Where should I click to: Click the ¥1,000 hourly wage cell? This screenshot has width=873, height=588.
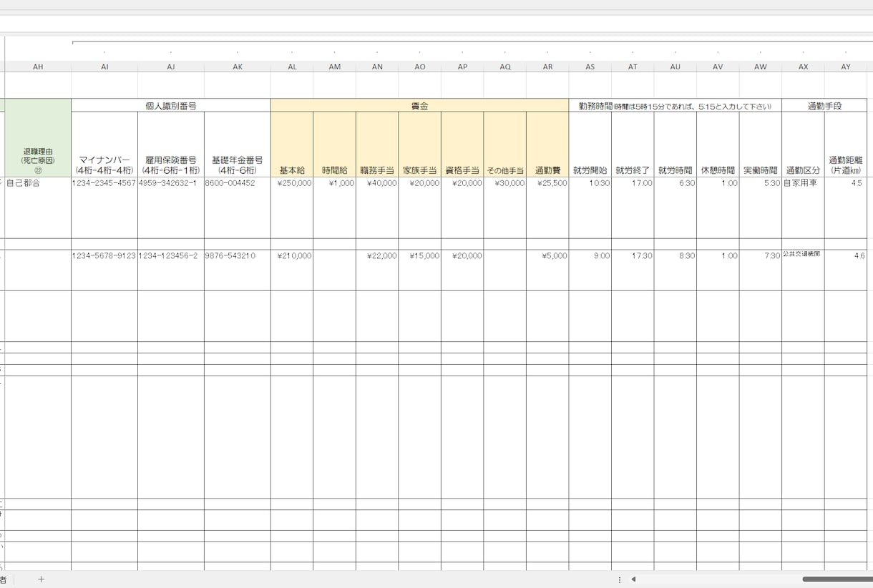point(335,207)
